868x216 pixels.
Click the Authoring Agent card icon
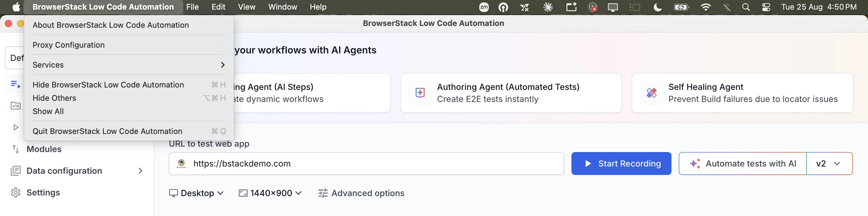420,93
